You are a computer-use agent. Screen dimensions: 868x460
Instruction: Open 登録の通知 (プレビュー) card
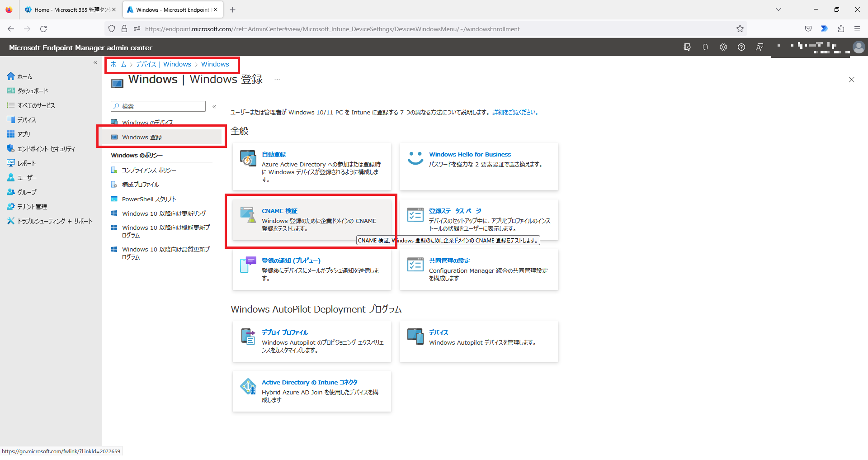point(312,270)
